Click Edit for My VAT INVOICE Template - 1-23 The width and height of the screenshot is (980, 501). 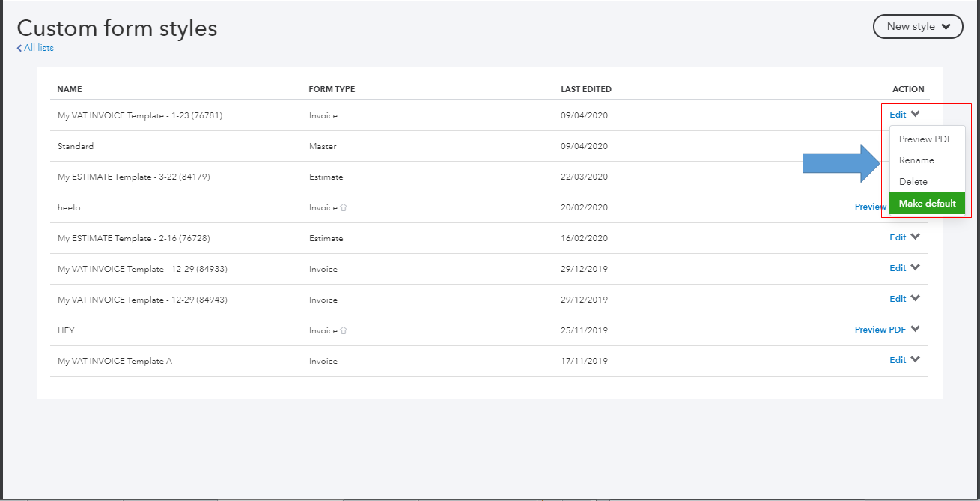898,115
